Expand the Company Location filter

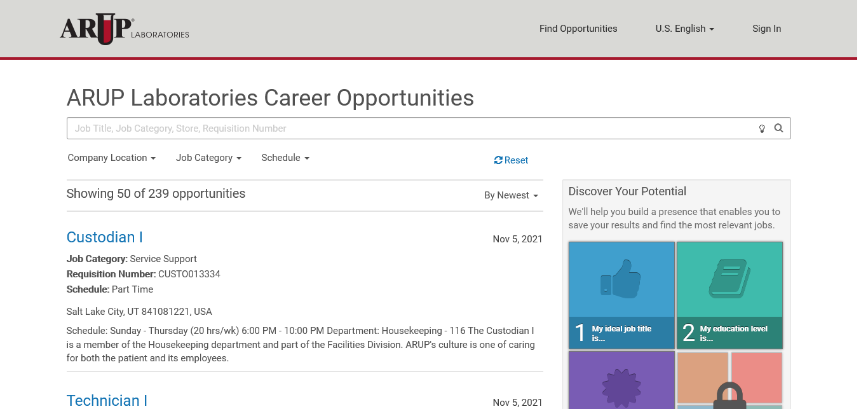(x=111, y=158)
